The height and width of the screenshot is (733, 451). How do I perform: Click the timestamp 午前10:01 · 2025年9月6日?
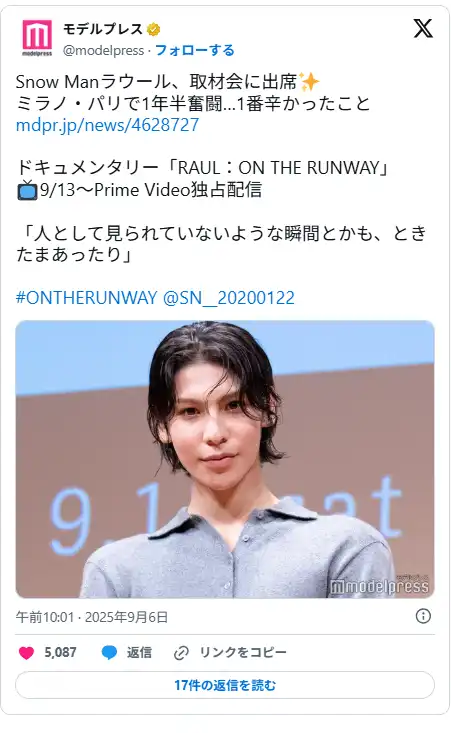(92, 617)
